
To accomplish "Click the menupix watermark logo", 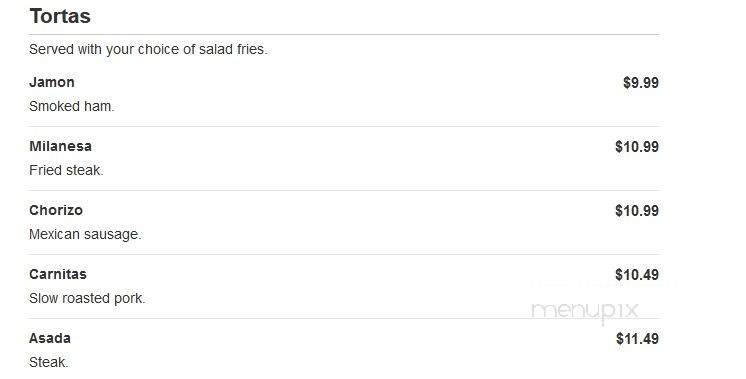I will coord(585,311).
